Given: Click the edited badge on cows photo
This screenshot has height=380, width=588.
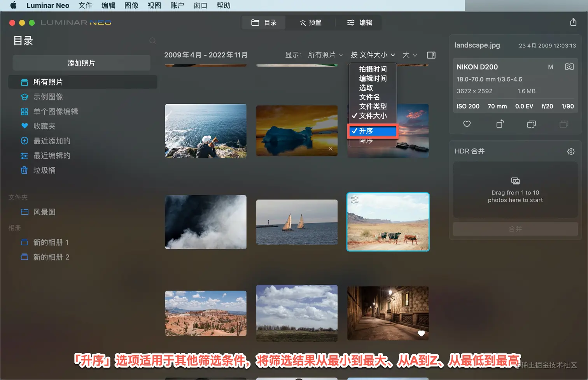Looking at the screenshot, I should pyautogui.click(x=355, y=200).
